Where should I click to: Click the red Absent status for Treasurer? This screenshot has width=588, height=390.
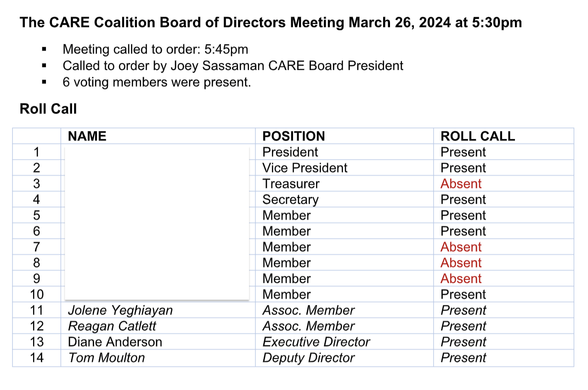click(x=461, y=184)
